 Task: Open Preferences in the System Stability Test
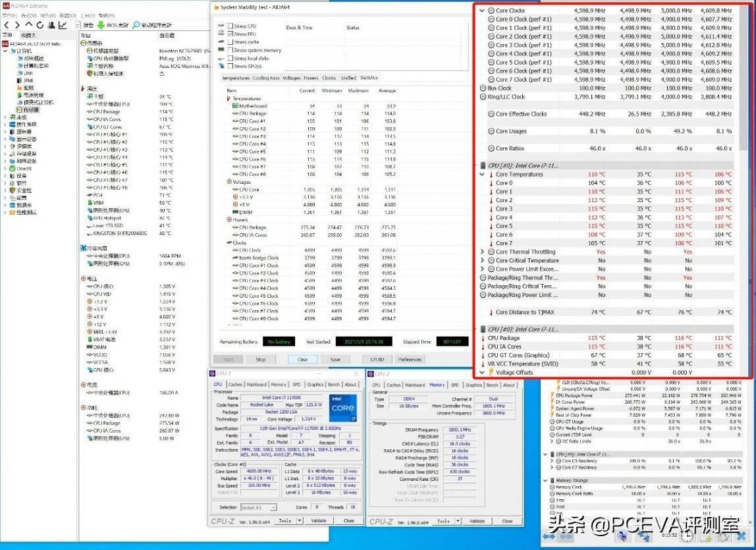[410, 360]
